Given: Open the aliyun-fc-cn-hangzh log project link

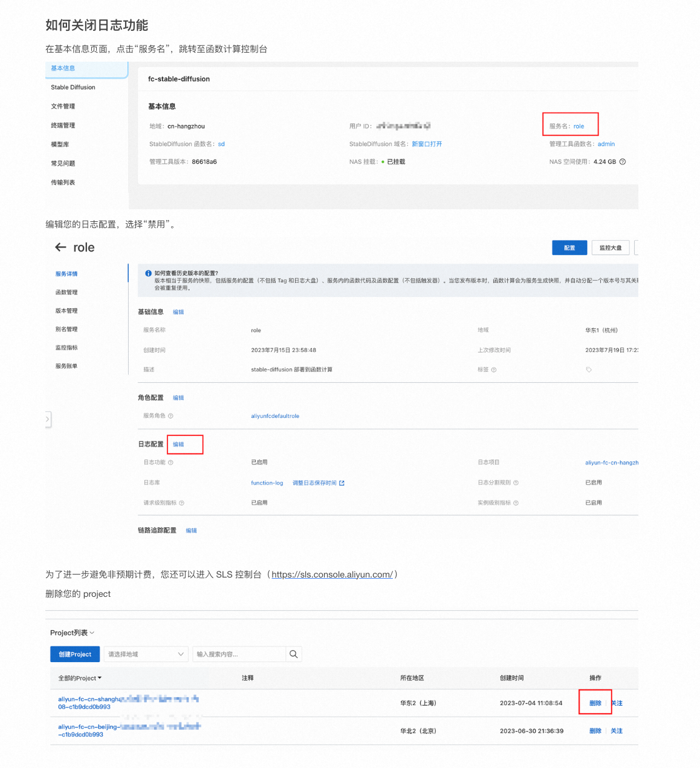Looking at the screenshot, I should tap(612, 463).
